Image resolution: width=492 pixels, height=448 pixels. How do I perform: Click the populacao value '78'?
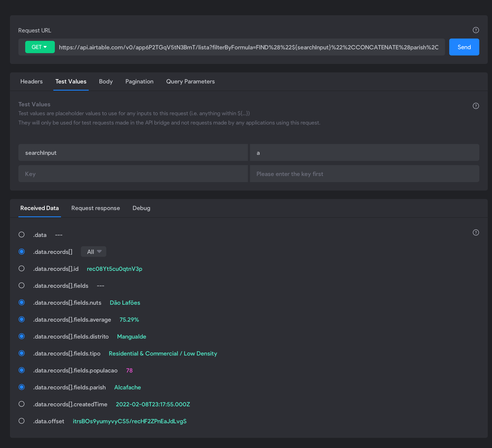[x=129, y=371]
